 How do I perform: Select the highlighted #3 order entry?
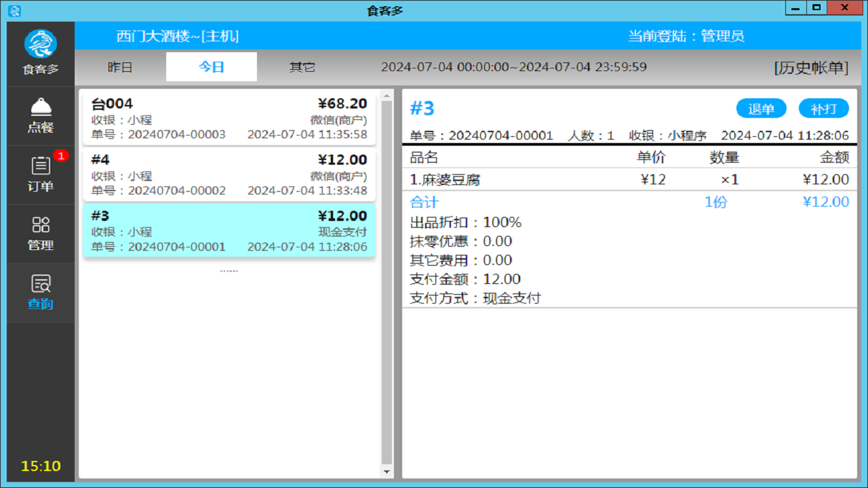[229, 230]
